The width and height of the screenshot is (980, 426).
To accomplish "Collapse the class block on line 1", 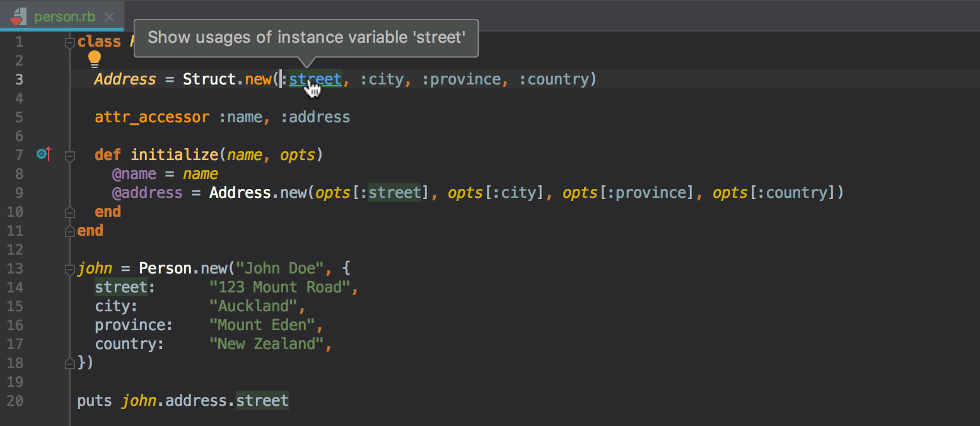I will [70, 42].
